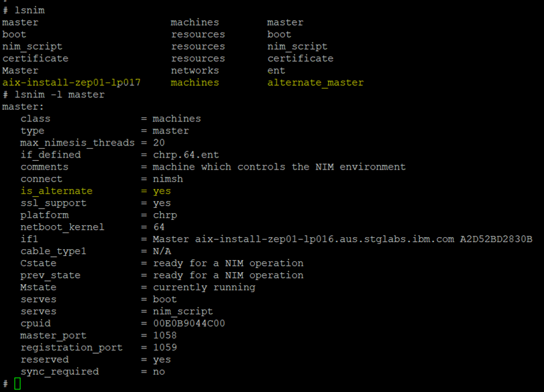
Task: Click the networks class entry in lsnim output
Action: pyautogui.click(x=195, y=70)
